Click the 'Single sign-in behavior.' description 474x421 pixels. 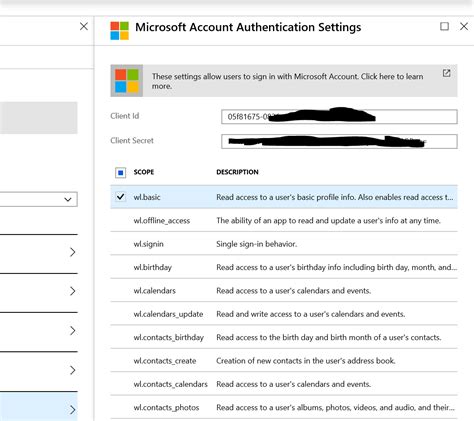tap(256, 244)
